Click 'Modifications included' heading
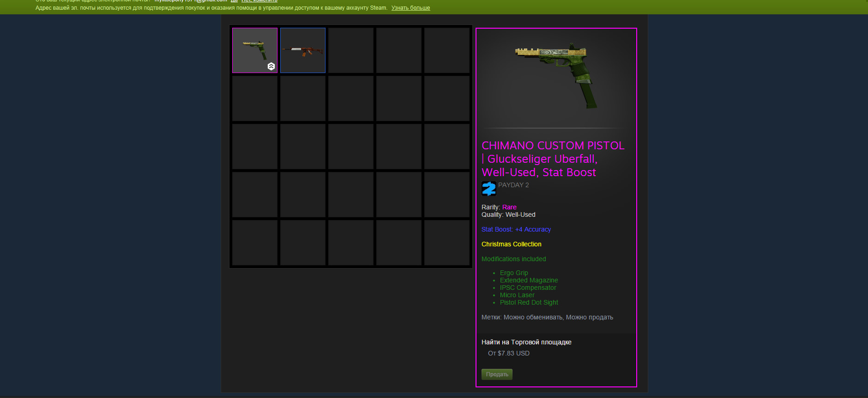Screen dimensions: 868x398 tap(514, 259)
